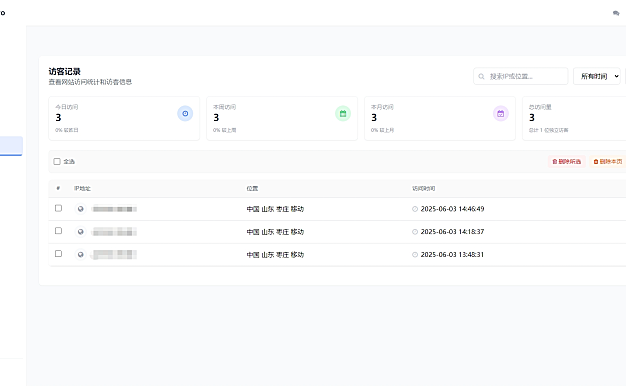Click blurred IP address in 14:46:49 row
Screen dimensions: 626x386
tap(114, 209)
